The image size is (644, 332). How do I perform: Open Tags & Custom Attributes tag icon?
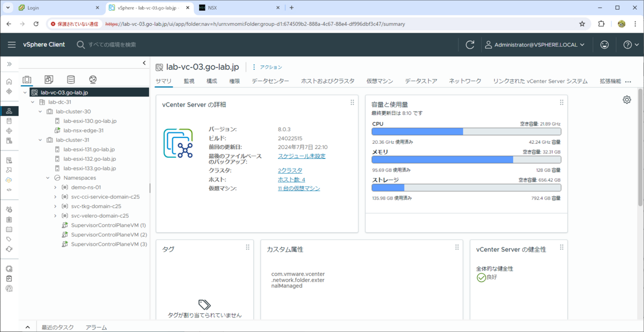(x=9, y=239)
